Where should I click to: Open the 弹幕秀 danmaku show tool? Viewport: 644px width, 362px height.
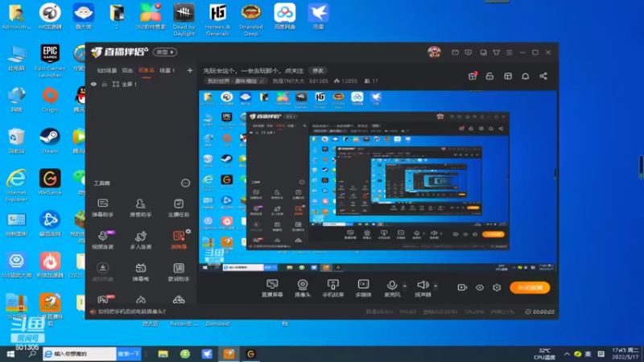coord(140,272)
